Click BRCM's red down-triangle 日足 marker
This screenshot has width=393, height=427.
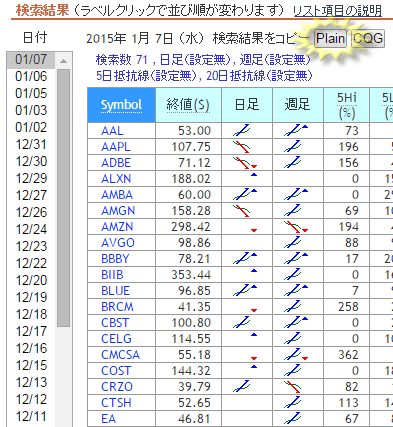tap(254, 310)
